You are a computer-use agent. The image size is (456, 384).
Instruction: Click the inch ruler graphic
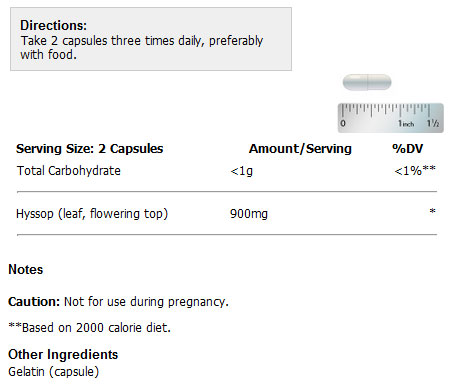390,118
